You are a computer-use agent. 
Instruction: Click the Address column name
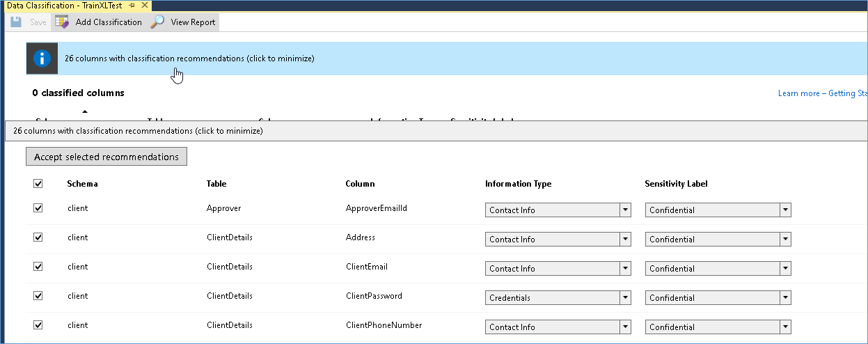pyautogui.click(x=361, y=237)
